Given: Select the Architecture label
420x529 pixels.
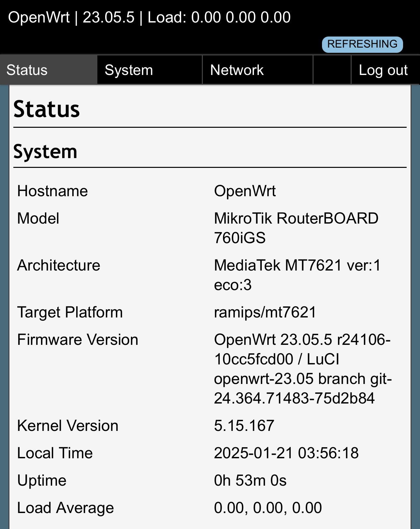Looking at the screenshot, I should coord(59,265).
